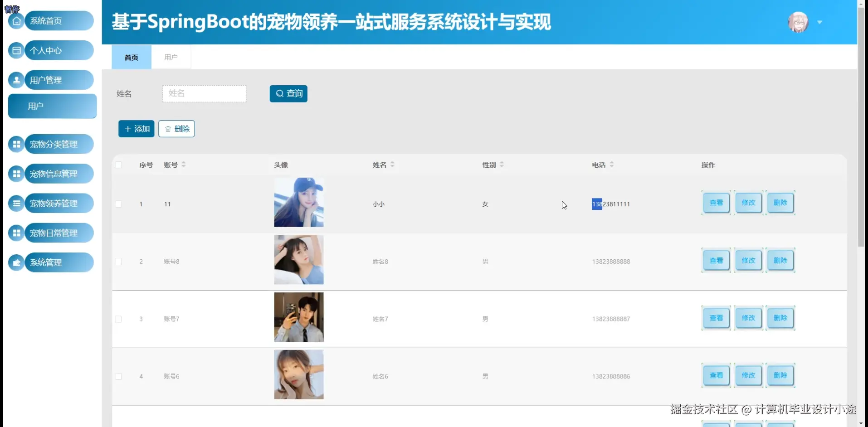
Task: Delete the 姓名7 row
Action: 780,318
